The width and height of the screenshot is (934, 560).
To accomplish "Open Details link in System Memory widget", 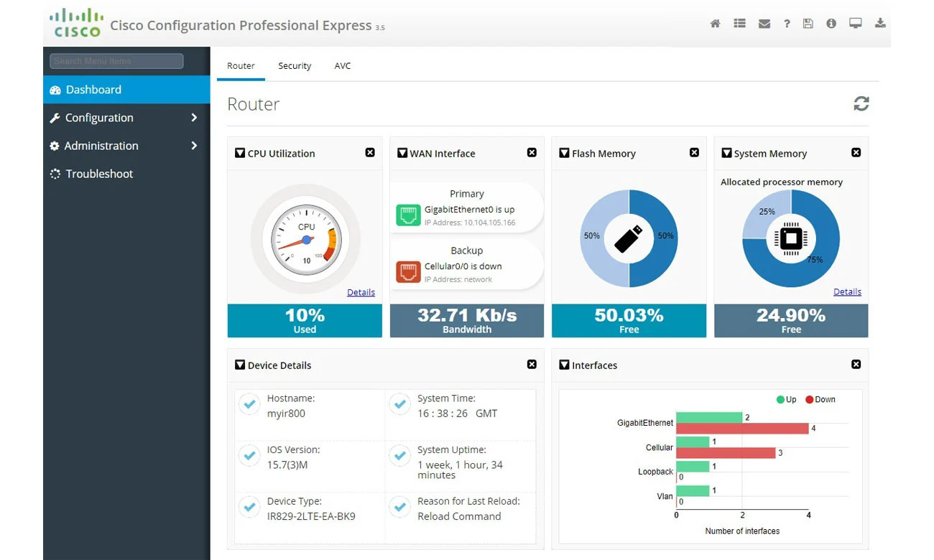I will [847, 291].
